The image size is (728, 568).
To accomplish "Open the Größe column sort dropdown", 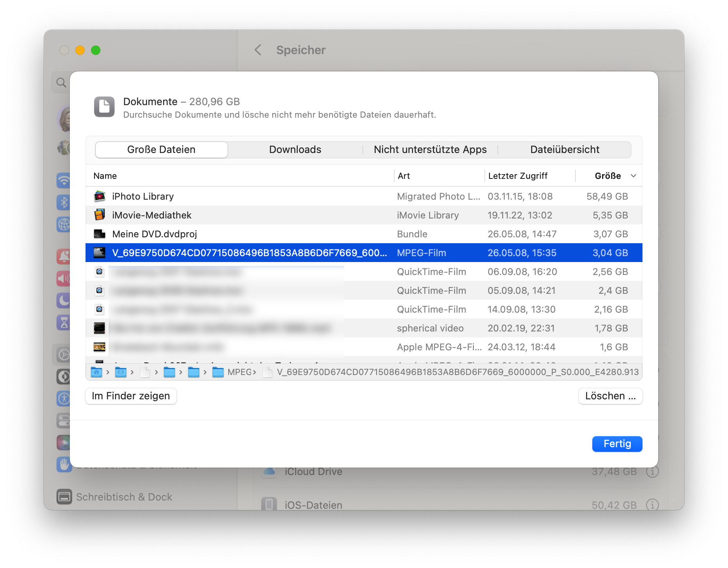I will [633, 176].
